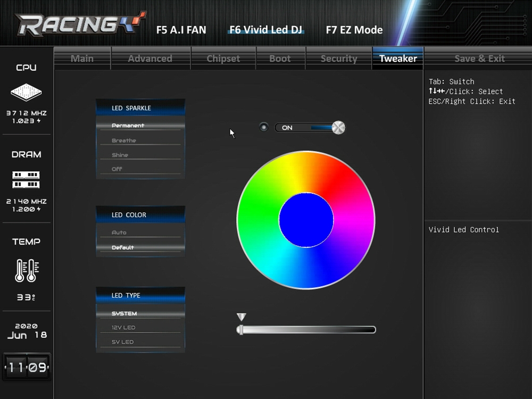The image size is (532, 399).
Task: Click the triangle marker above brightness slider
Action: coord(241,317)
